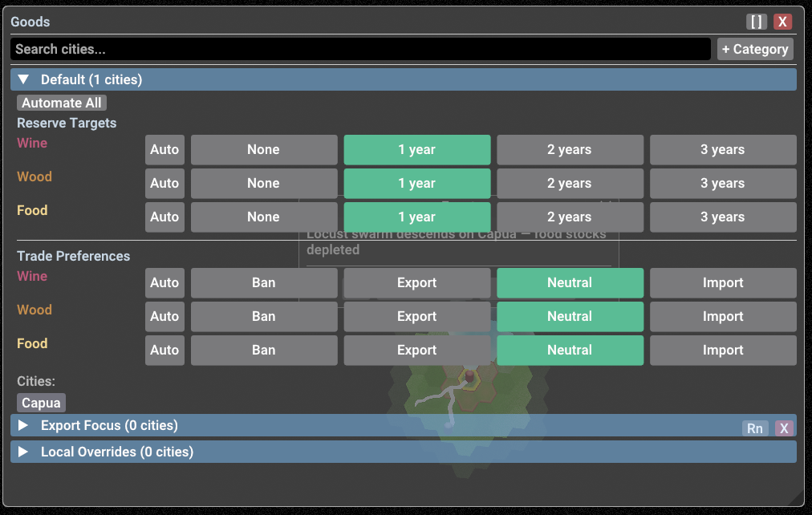This screenshot has height=515, width=812.
Task: Click the Cities: label
Action: pyautogui.click(x=36, y=382)
